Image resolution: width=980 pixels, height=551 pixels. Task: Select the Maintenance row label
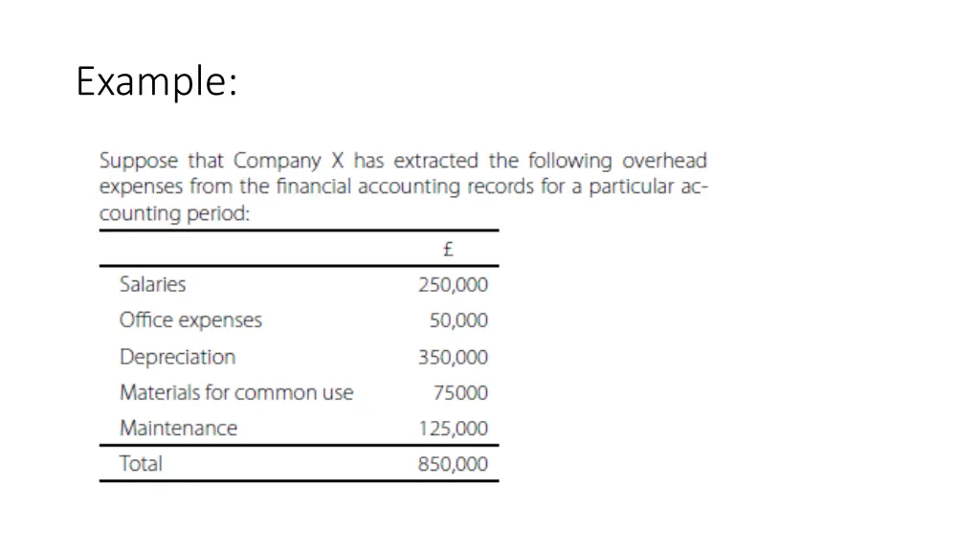pyautogui.click(x=178, y=429)
